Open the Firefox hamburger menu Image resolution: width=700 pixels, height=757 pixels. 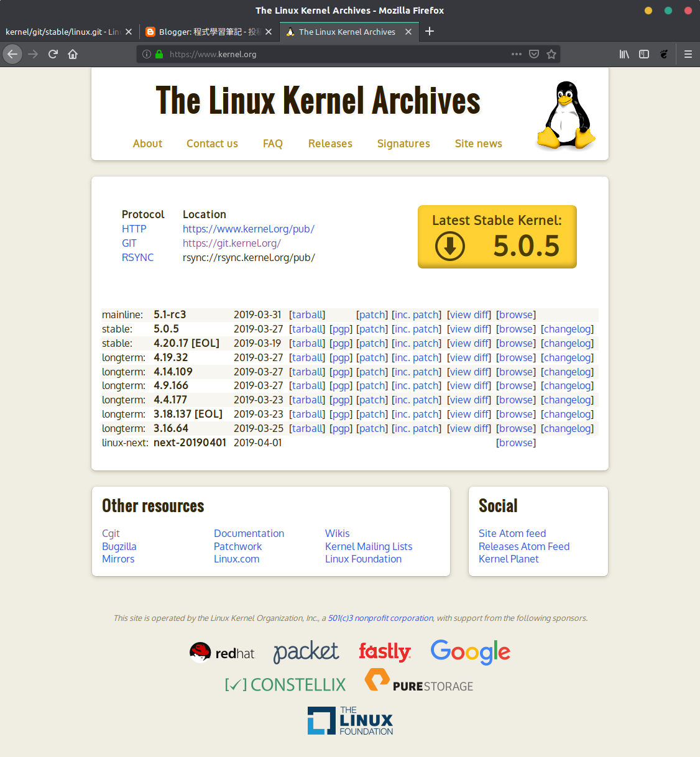(688, 54)
